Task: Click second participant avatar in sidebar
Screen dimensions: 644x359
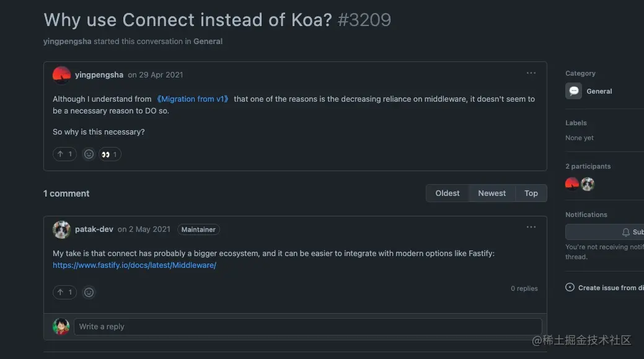Action: (588, 184)
